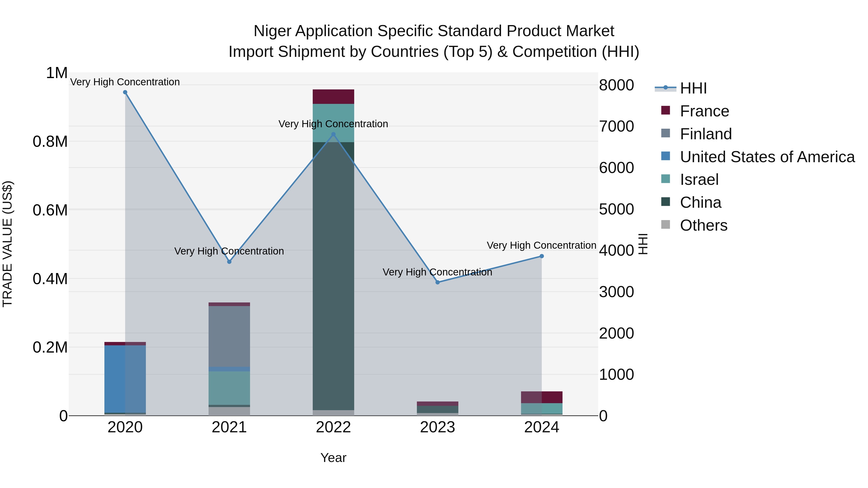The height and width of the screenshot is (488, 868).
Task: Click the TRADE VALUE (US$) axis title
Action: (7, 244)
